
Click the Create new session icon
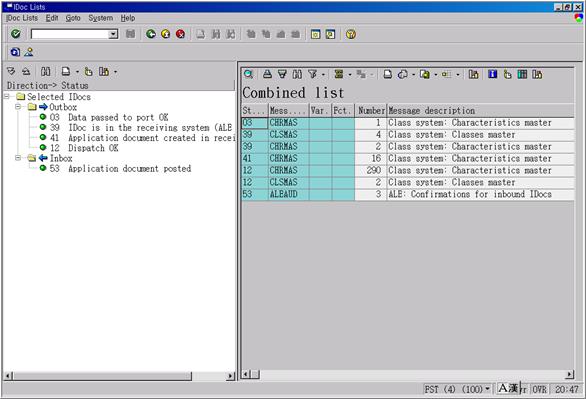pos(315,34)
